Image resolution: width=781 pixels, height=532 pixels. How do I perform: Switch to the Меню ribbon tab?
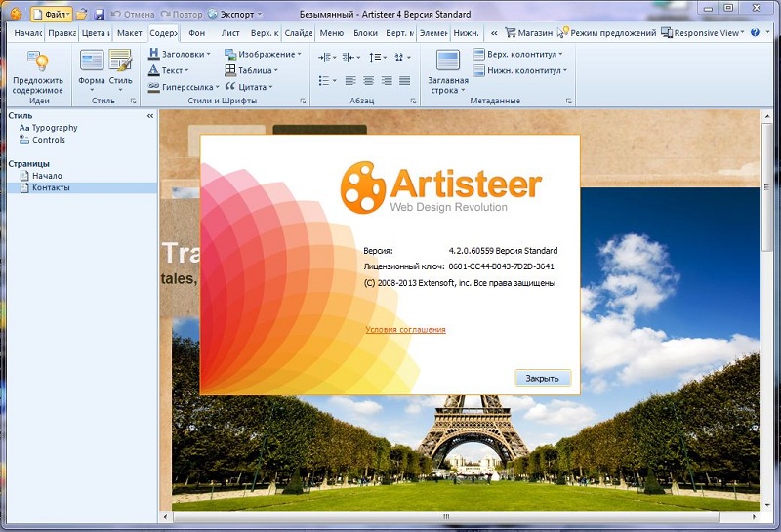pyautogui.click(x=332, y=33)
